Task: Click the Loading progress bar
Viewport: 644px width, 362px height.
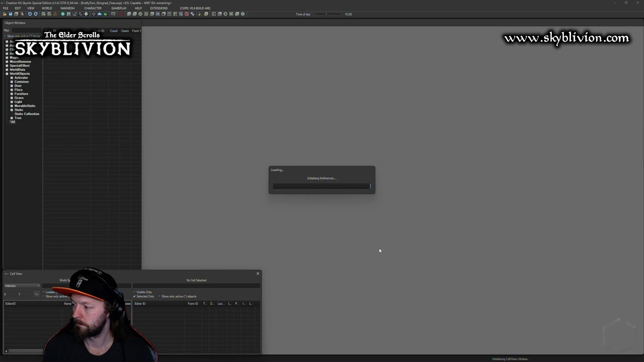Action: [321, 186]
